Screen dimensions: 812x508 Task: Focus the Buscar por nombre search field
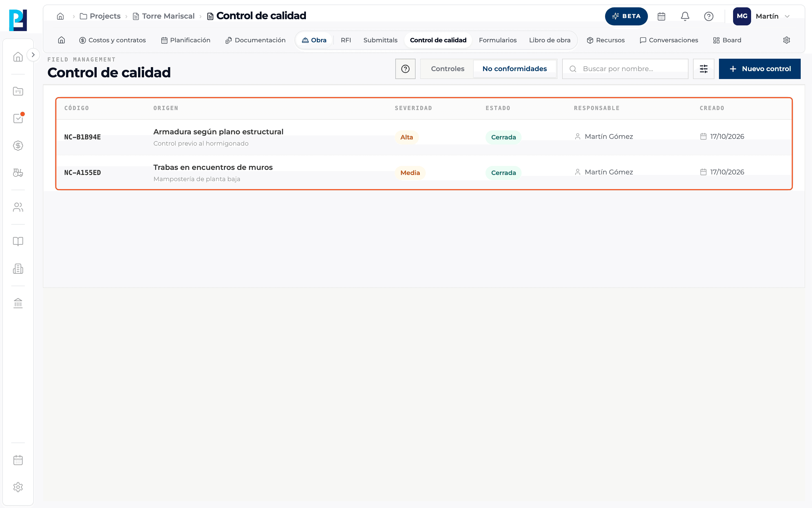(625, 69)
